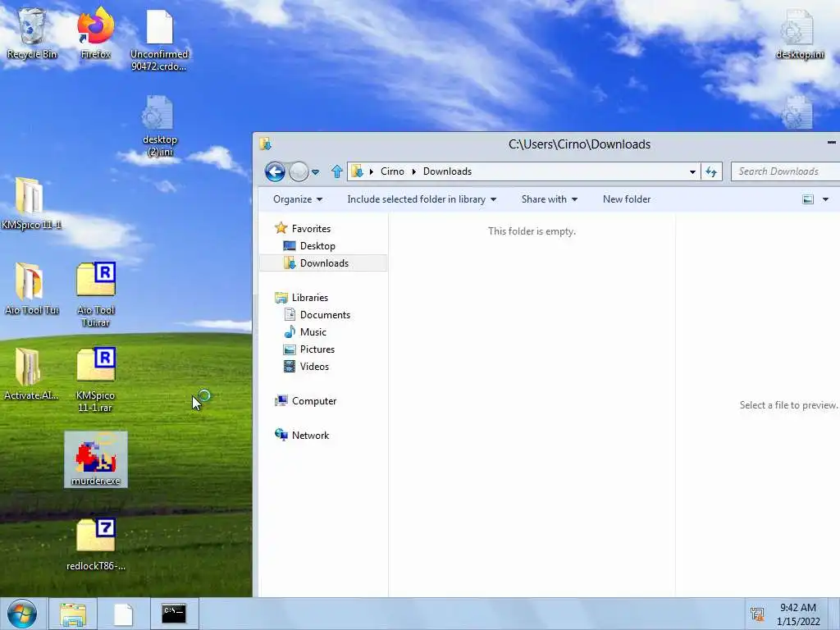The width and height of the screenshot is (840, 630).
Task: Open the Start menu orb
Action: tap(22, 614)
